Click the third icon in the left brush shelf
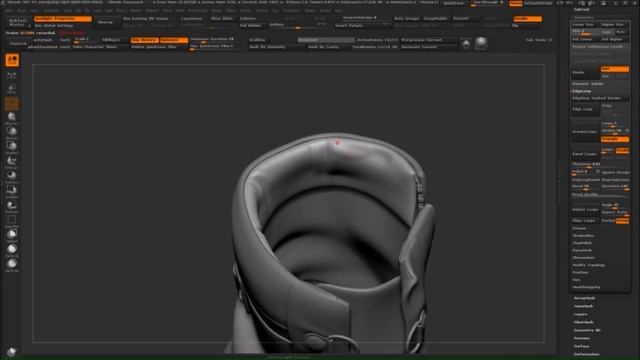This screenshot has width=640, height=360. 12,89
